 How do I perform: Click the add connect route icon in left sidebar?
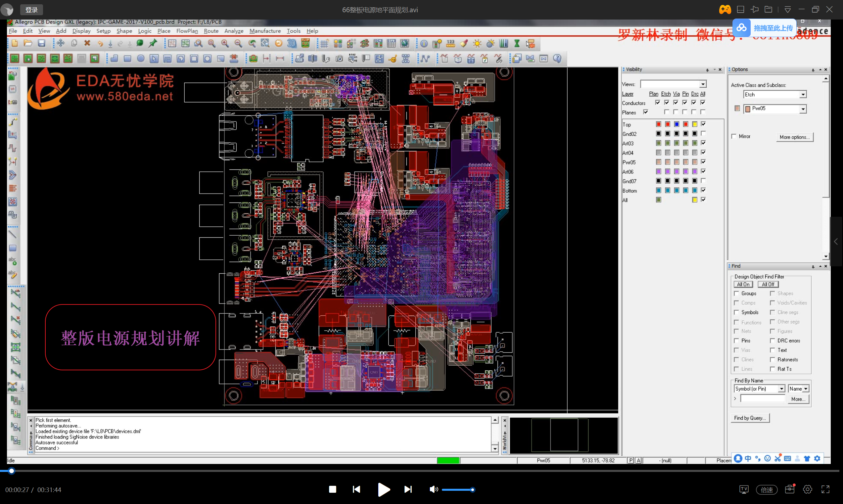tap(13, 121)
